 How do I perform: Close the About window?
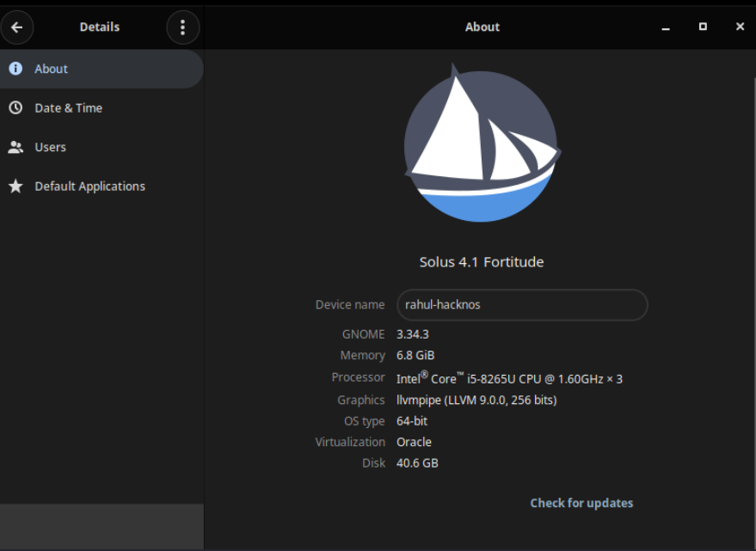click(x=741, y=27)
